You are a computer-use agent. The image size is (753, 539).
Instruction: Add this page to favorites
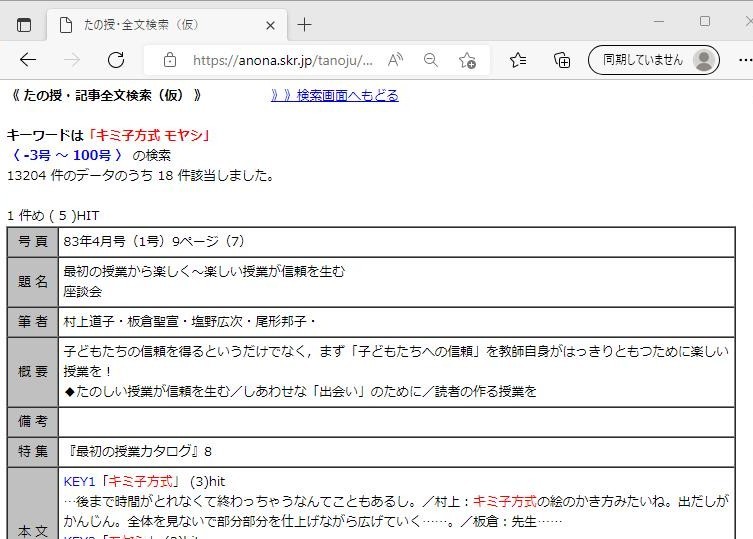coord(467,60)
